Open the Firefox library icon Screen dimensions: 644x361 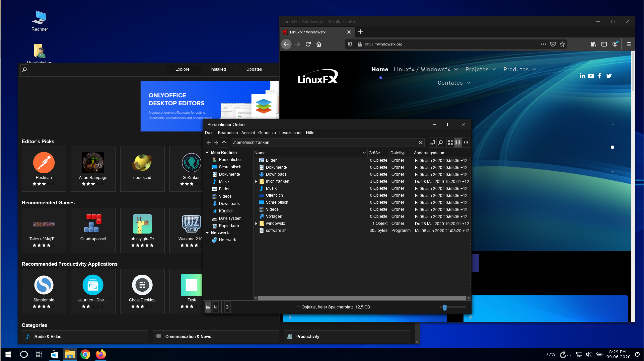point(593,44)
